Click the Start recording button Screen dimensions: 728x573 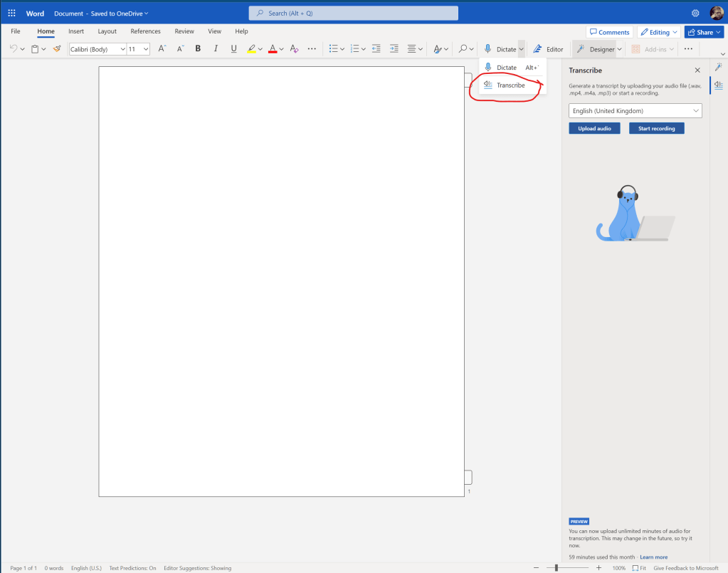click(x=656, y=129)
